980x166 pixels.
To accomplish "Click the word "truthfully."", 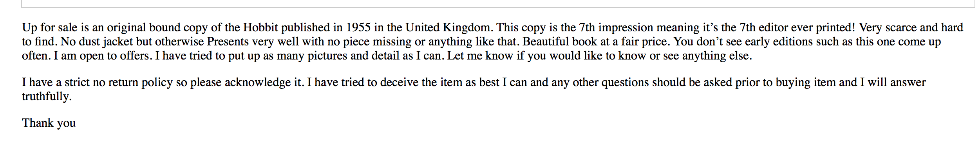I will (x=47, y=97).
